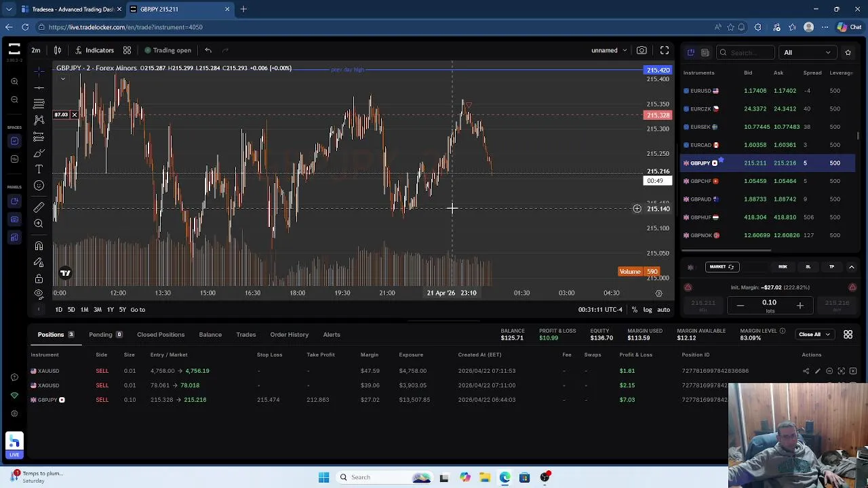
Task: Open the timezone 00:31:11 UTC-4 menu
Action: (600, 310)
